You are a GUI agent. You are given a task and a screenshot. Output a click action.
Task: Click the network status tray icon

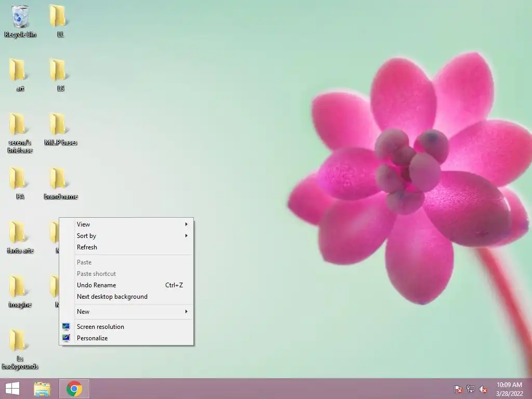pos(471,389)
